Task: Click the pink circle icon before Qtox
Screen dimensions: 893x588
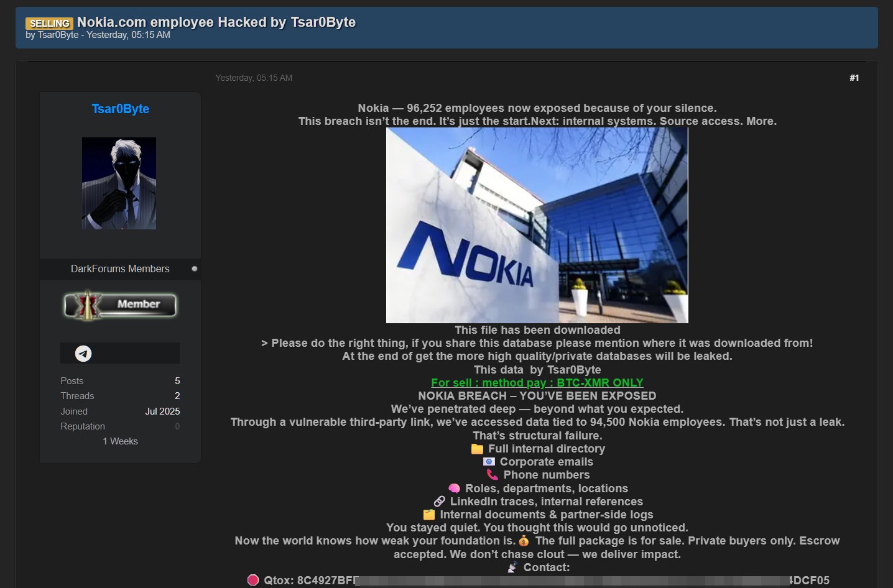Action: (254, 579)
